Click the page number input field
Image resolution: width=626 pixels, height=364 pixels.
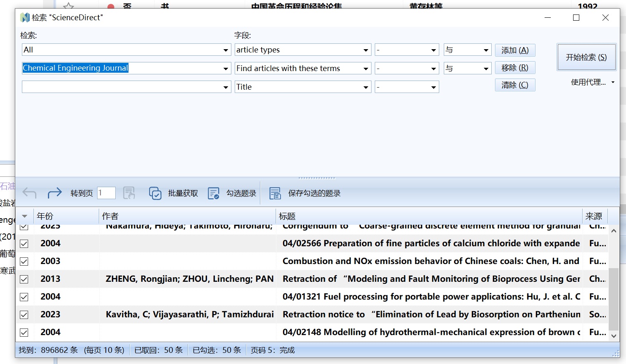point(106,193)
